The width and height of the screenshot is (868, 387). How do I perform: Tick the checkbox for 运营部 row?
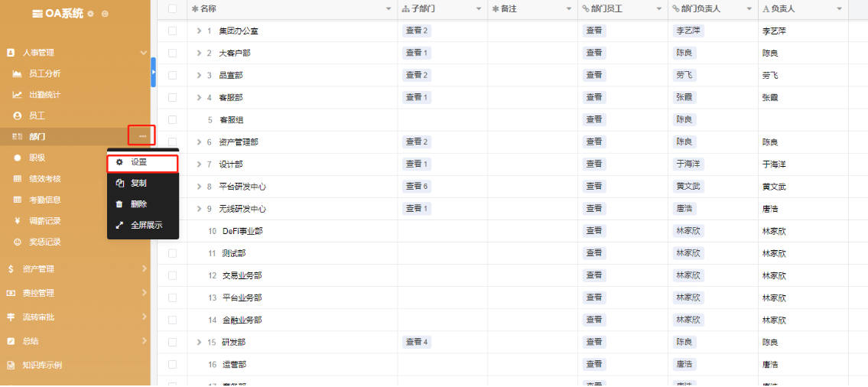pyautogui.click(x=173, y=364)
